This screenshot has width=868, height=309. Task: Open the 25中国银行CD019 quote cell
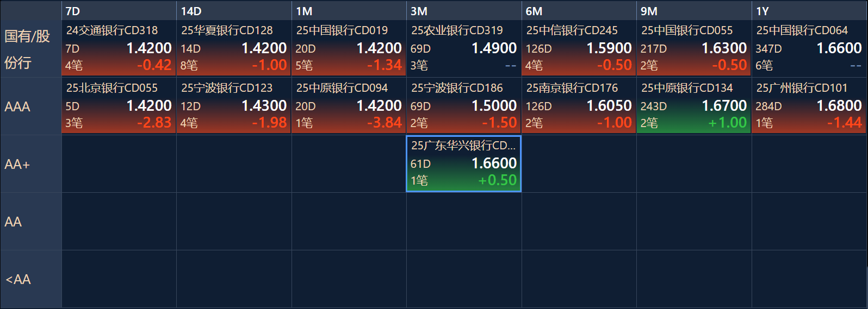coord(349,48)
